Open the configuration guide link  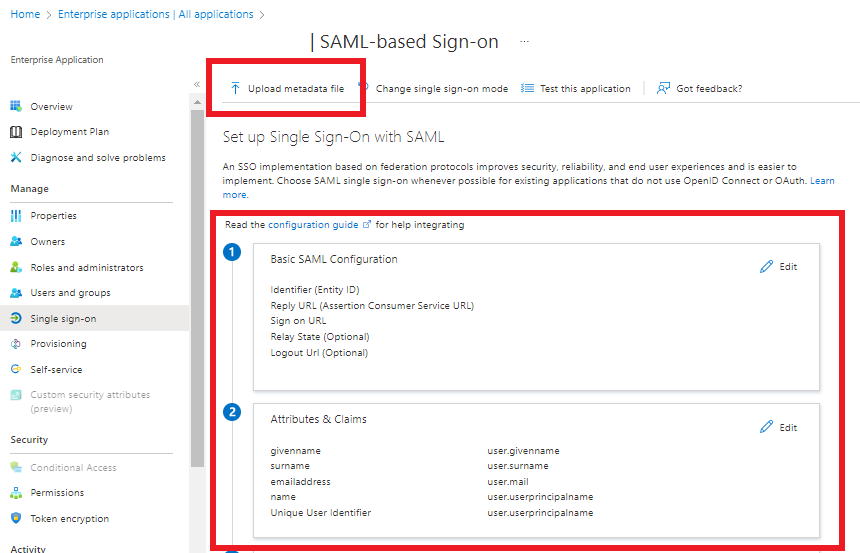tap(313, 225)
